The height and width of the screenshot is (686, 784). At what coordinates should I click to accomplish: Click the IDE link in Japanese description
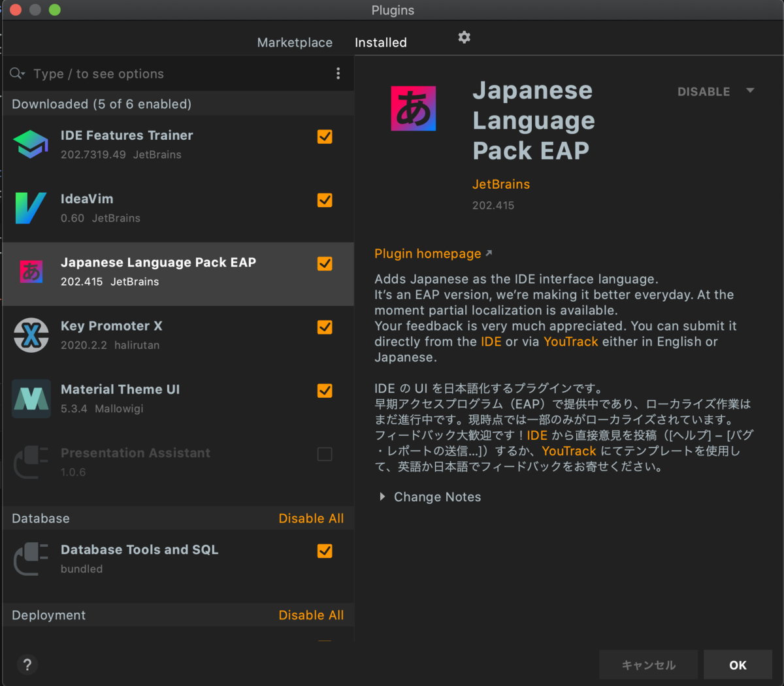coord(537,435)
